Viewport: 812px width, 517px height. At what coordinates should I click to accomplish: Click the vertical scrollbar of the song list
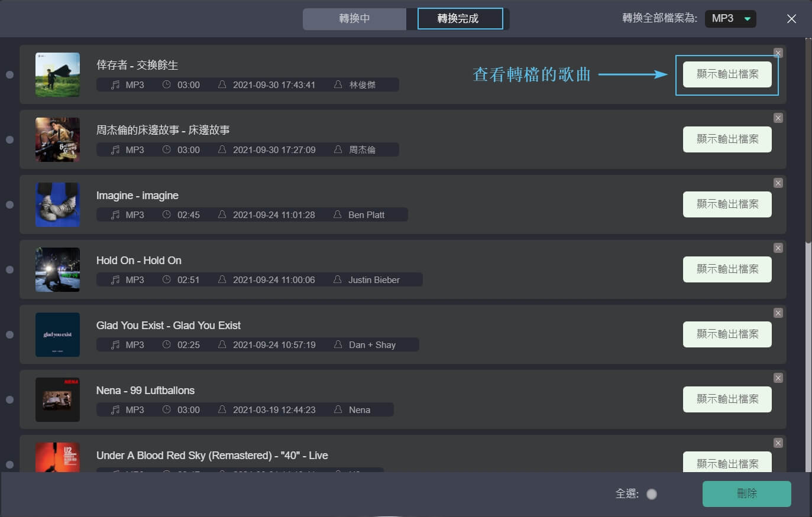pyautogui.click(x=808, y=140)
